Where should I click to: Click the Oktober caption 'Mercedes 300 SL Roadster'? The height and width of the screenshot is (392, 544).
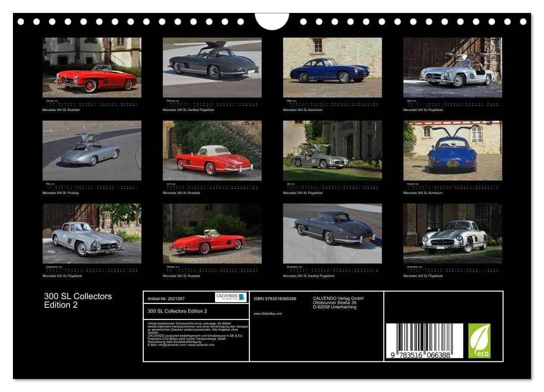click(181, 276)
